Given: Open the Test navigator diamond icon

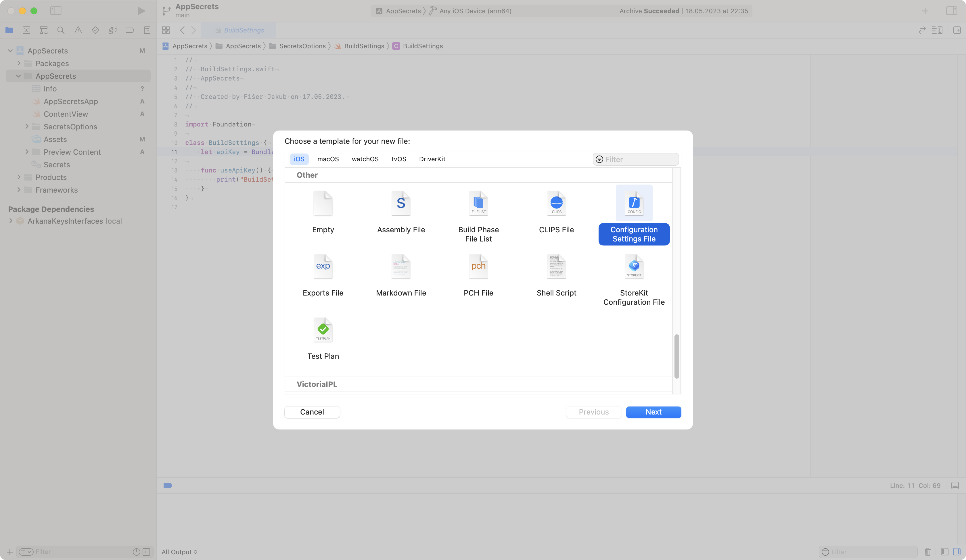Looking at the screenshot, I should 95,30.
